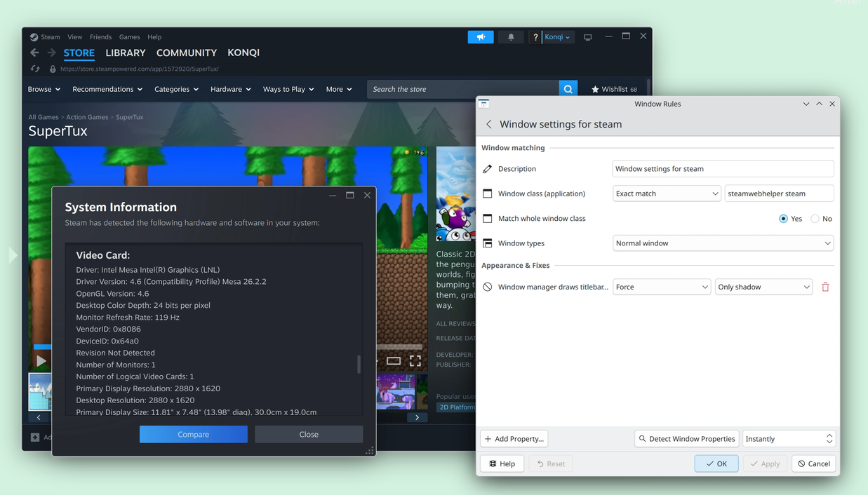Viewport: 868px width, 495px height.
Task: Open the Help menu in Steam
Action: 154,37
